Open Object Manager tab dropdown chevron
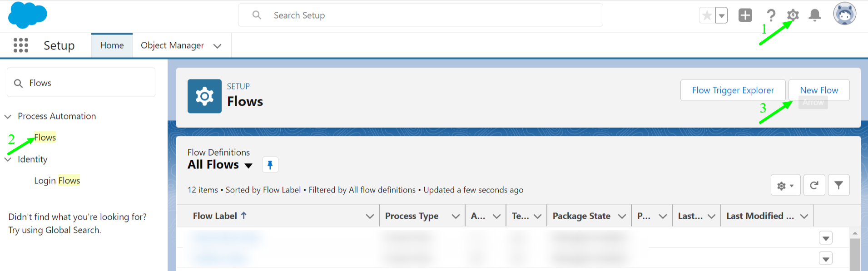Viewport: 868px width, 271px height. click(x=218, y=46)
